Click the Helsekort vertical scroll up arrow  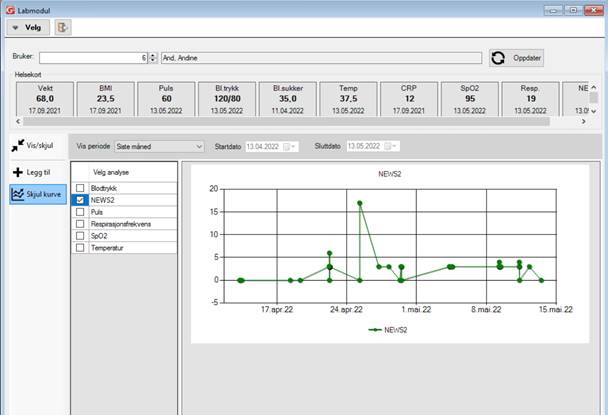tap(594, 88)
